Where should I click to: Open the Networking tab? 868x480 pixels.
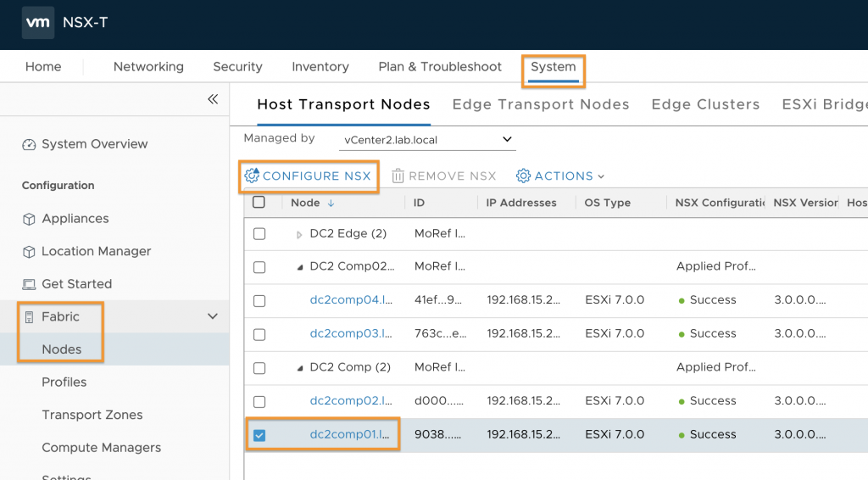click(148, 66)
